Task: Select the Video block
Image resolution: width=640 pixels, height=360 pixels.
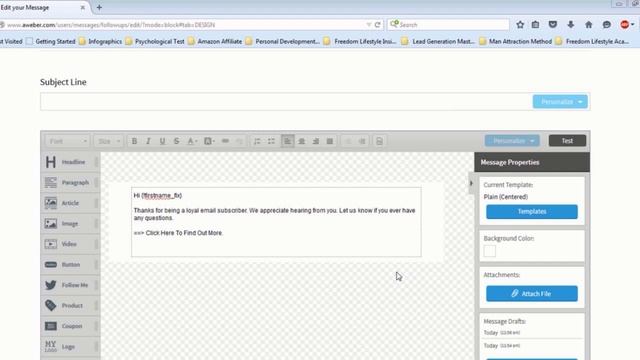Action: click(x=70, y=244)
